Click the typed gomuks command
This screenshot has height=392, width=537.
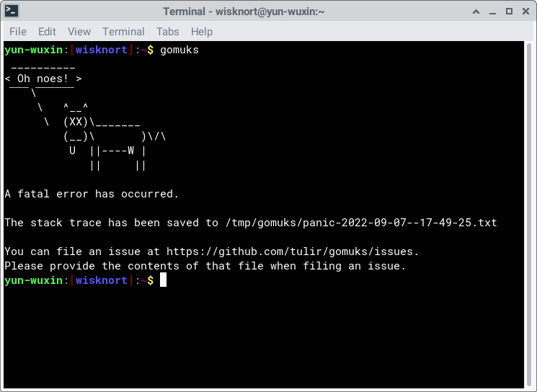point(179,50)
